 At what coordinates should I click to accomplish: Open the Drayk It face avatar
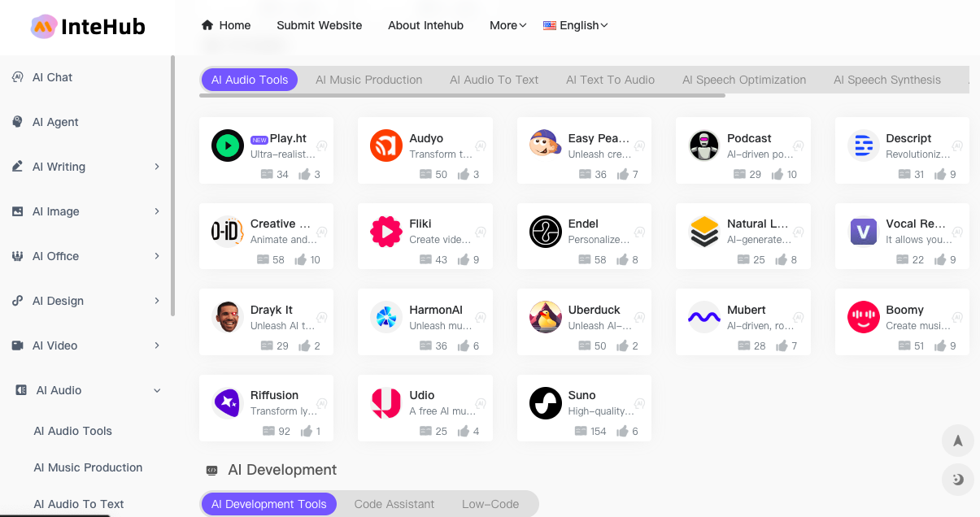pyautogui.click(x=228, y=317)
